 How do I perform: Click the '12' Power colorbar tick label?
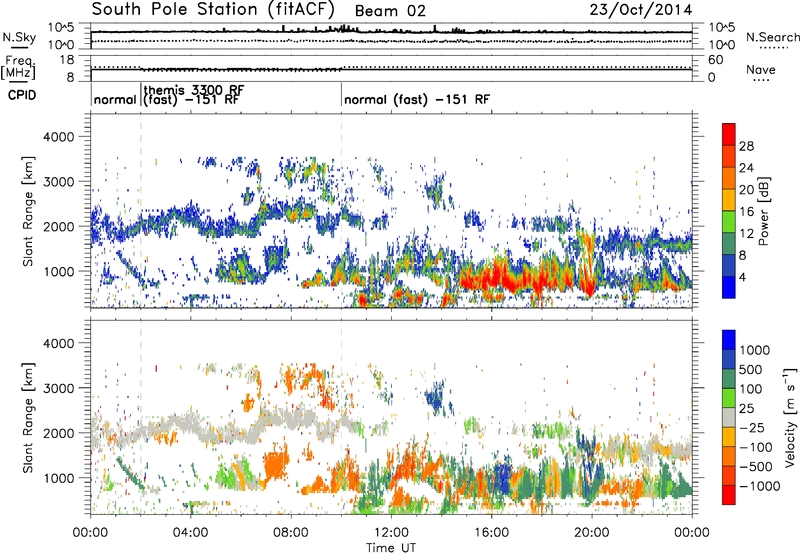click(746, 234)
